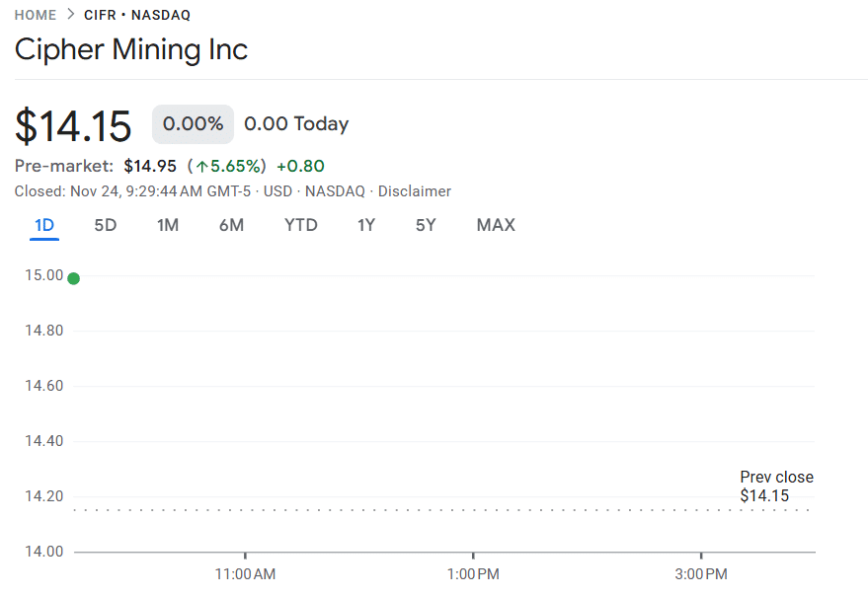Click the dotted previous-close line
Viewport: 868px width, 597px height.
395,507
